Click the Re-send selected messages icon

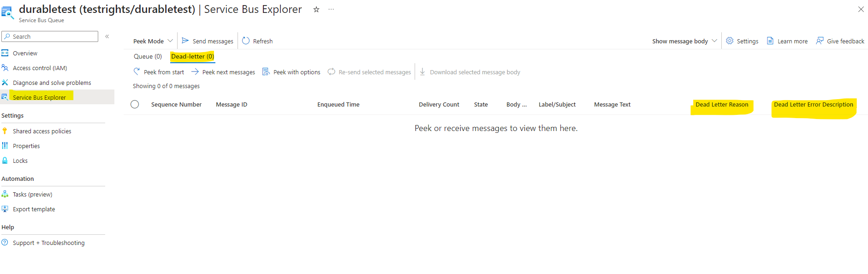332,71
